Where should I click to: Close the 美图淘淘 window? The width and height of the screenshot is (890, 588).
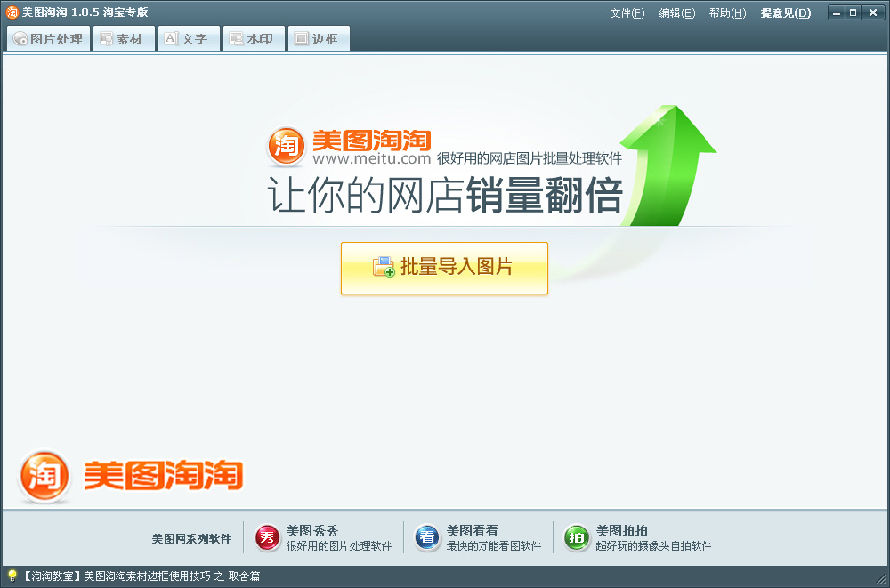point(873,12)
